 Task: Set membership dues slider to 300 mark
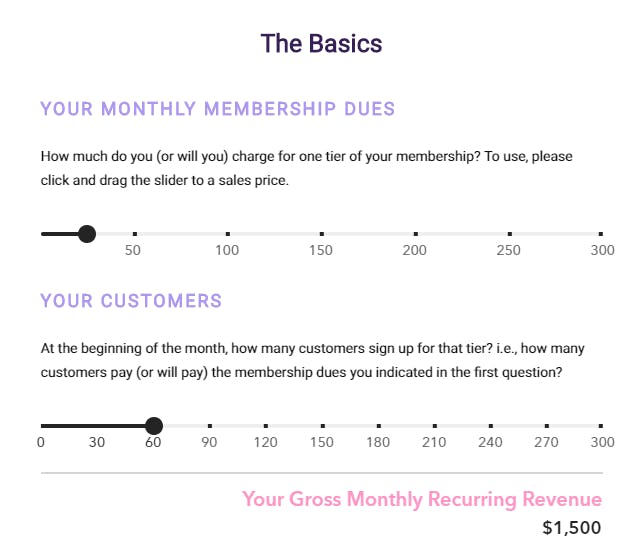click(x=601, y=234)
